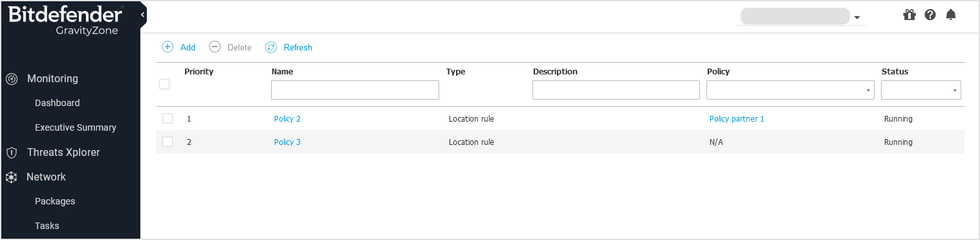980x240 pixels.
Task: Click the Refresh circular arrows icon
Action: [x=271, y=47]
